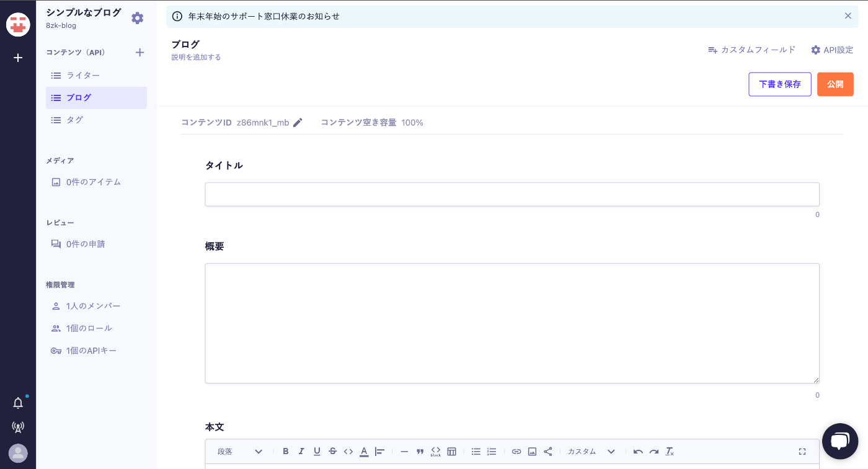Open notifications bell icon
Screen dimensions: 868x469
click(x=18, y=403)
